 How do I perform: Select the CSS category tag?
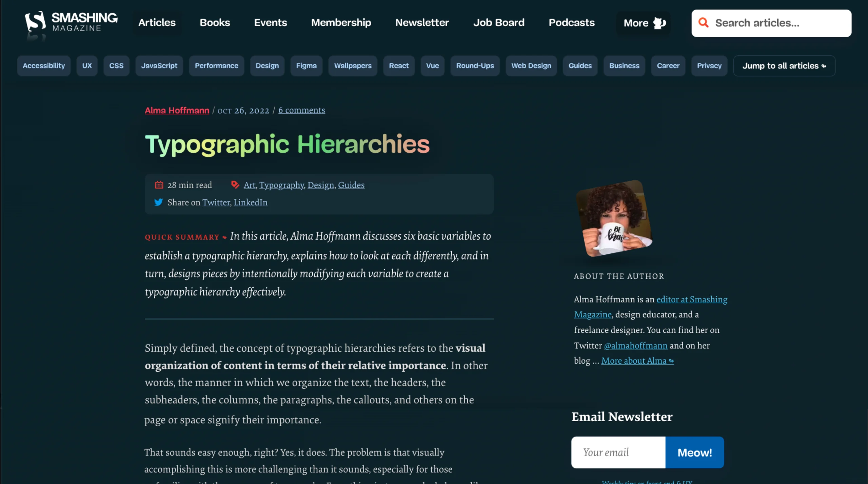[x=116, y=66]
